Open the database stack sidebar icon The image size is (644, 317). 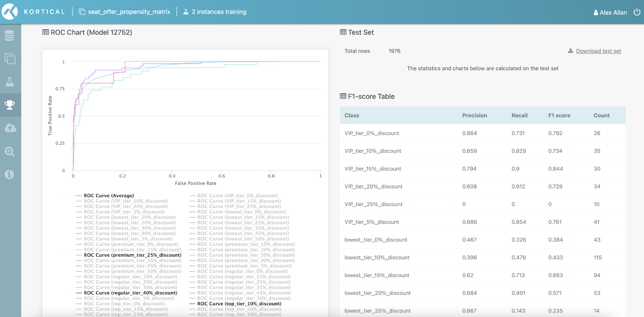pos(10,36)
